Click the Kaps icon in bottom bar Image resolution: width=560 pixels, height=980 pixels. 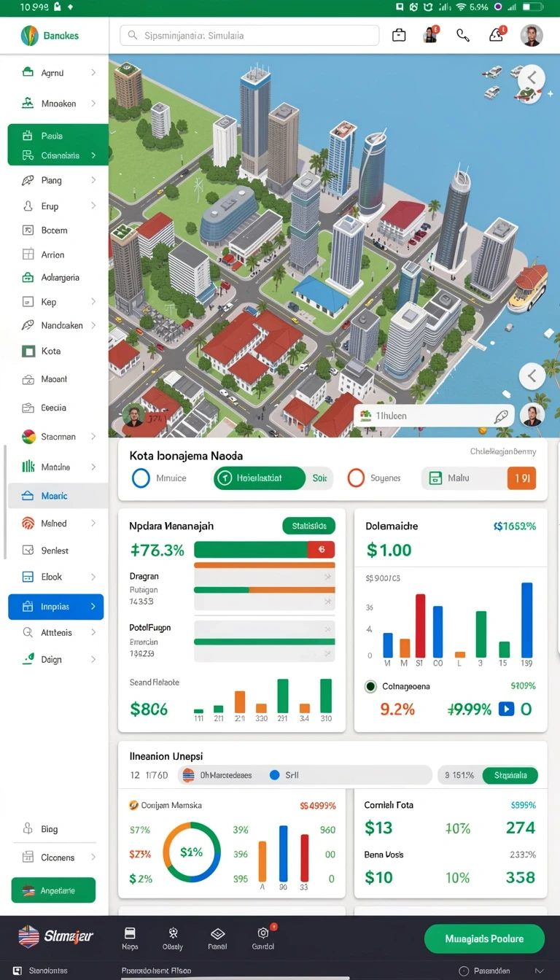(130, 933)
